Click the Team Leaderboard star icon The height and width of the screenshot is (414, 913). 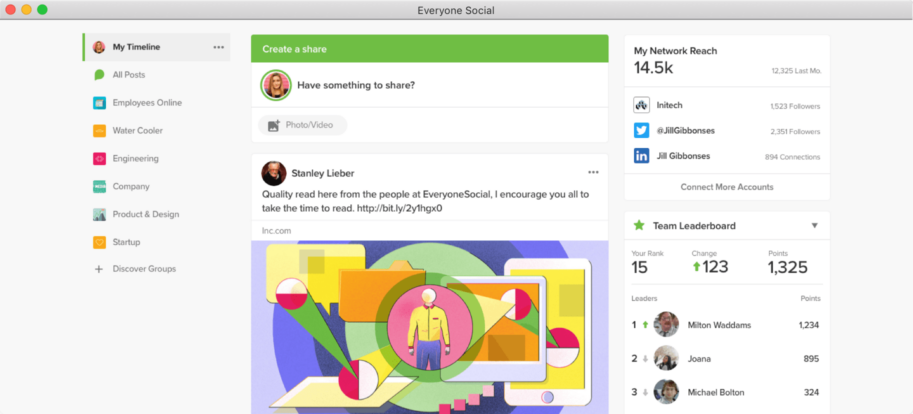pyautogui.click(x=639, y=225)
